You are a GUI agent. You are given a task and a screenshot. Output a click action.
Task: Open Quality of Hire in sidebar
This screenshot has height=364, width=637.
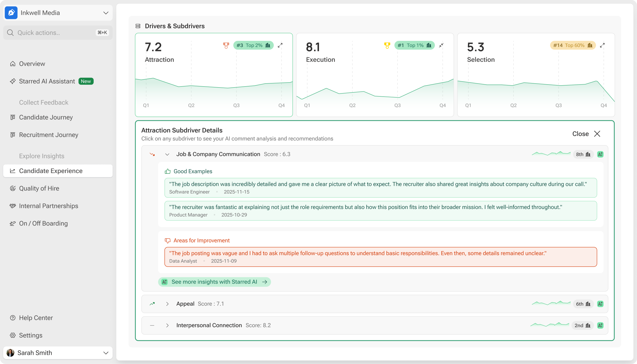(39, 188)
